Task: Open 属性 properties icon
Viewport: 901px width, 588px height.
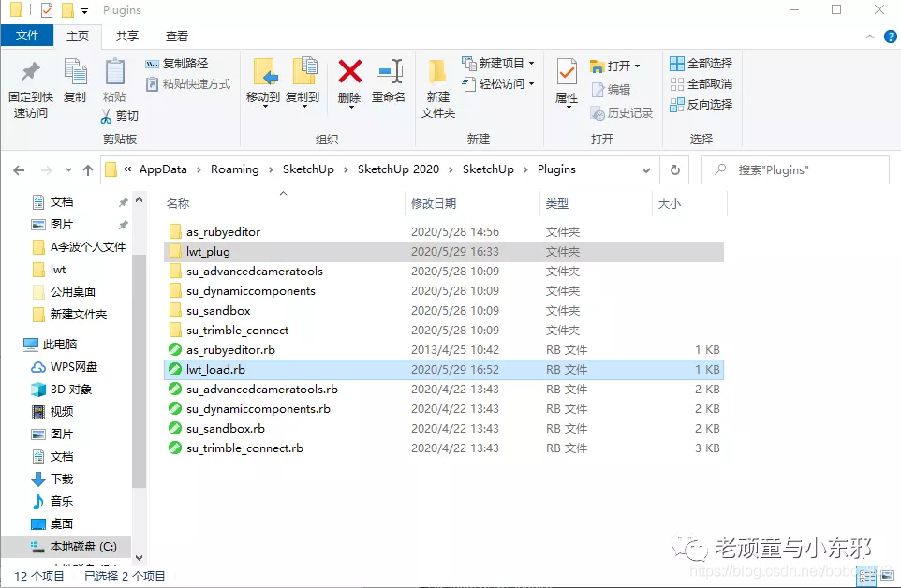Action: click(567, 72)
